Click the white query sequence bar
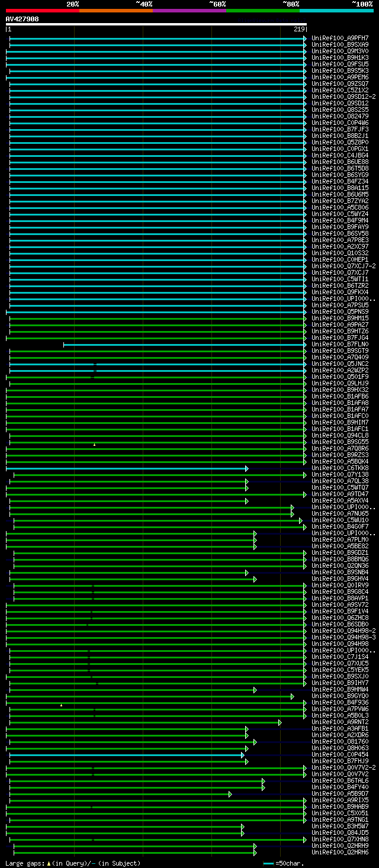379x868 pixels. pyautogui.click(x=156, y=24)
